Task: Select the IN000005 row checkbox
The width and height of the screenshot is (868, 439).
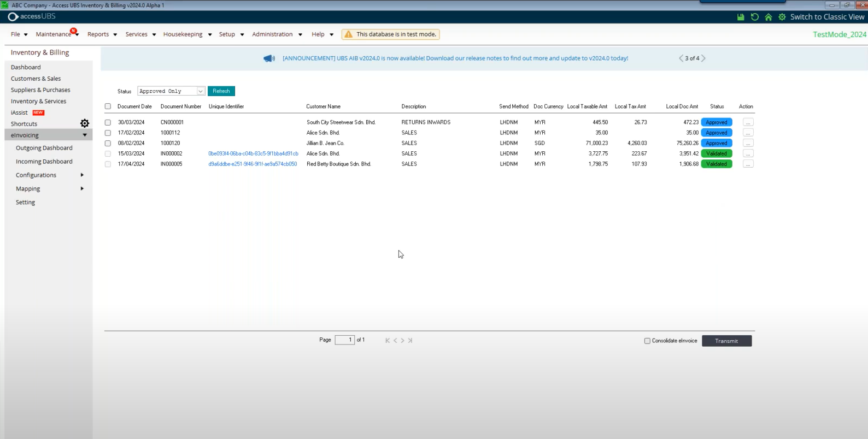Action: pyautogui.click(x=108, y=164)
